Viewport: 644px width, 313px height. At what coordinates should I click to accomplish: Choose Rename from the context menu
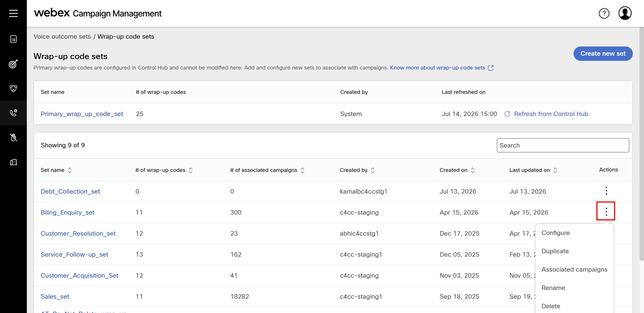[x=553, y=288]
